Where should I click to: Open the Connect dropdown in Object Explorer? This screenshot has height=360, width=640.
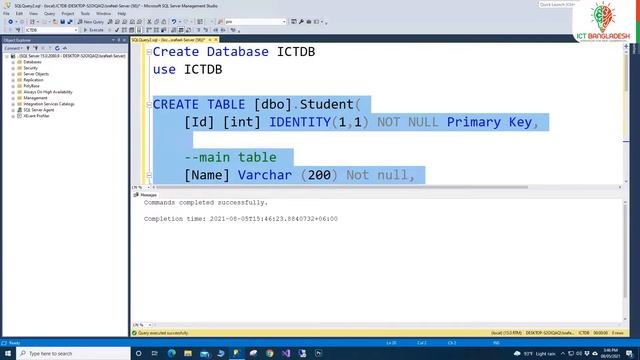[x=13, y=48]
